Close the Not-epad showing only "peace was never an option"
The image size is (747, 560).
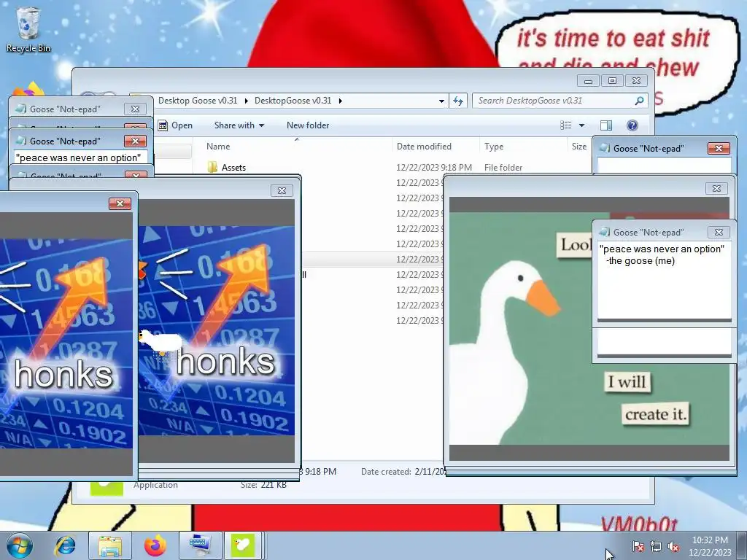coord(135,141)
